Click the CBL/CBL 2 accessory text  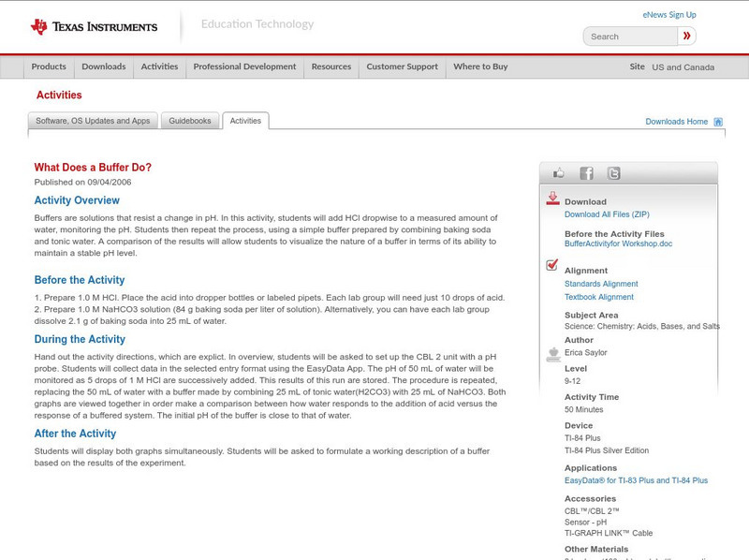click(x=592, y=510)
